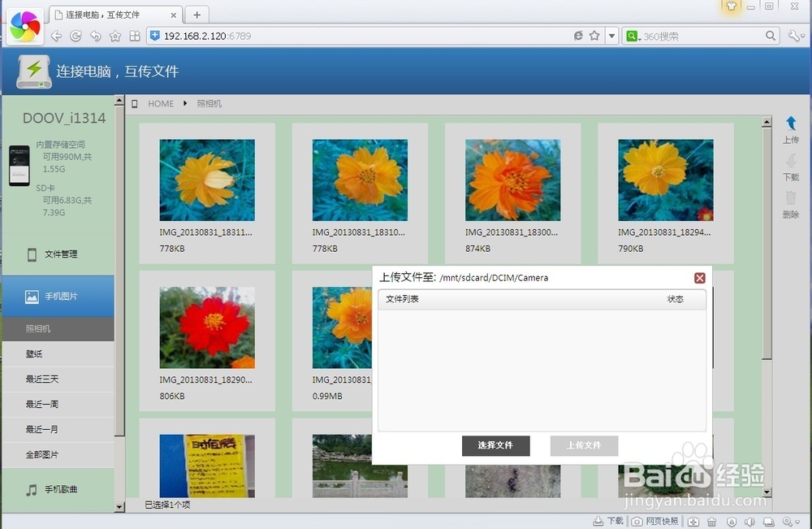Click the 删除 trash icon

[791, 204]
